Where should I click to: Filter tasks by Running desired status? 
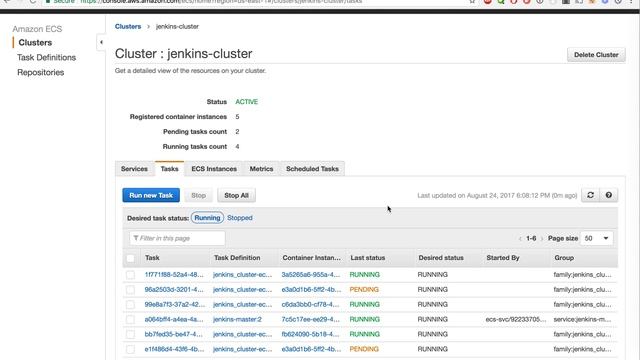tap(207, 218)
